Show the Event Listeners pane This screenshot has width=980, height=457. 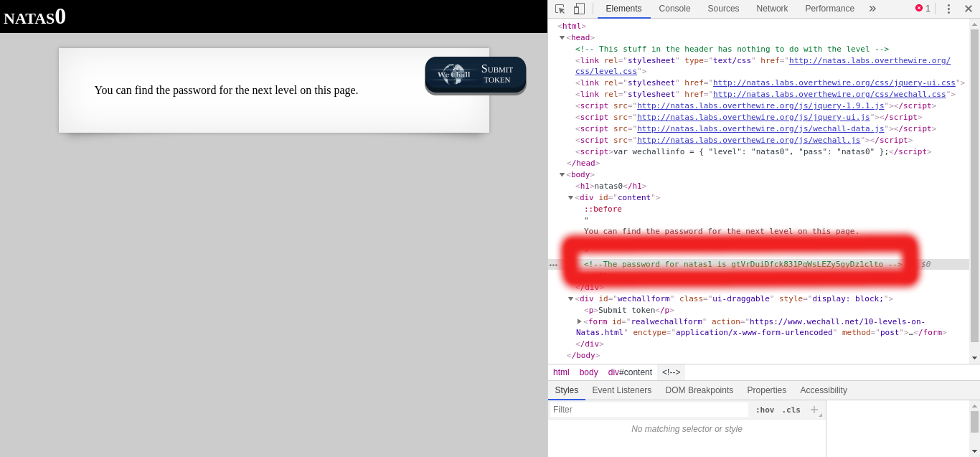coord(622,390)
